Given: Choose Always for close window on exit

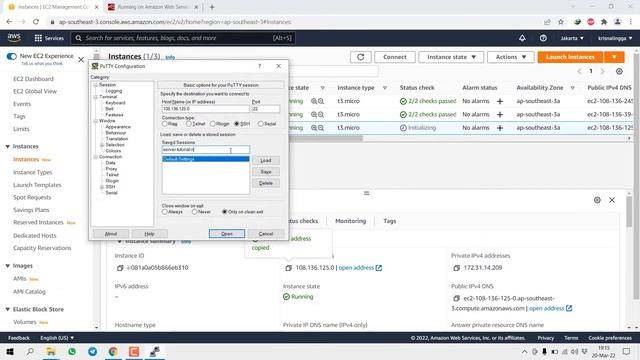Looking at the screenshot, I should pyautogui.click(x=164, y=212).
